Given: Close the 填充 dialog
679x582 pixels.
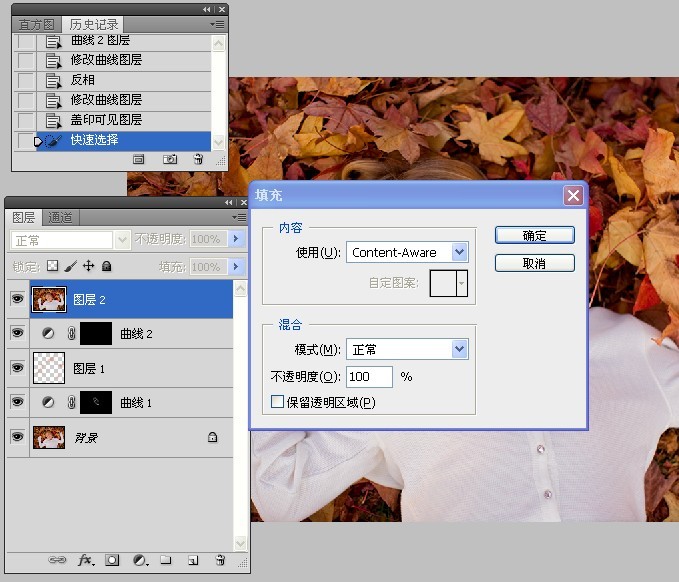Looking at the screenshot, I should click(x=573, y=196).
